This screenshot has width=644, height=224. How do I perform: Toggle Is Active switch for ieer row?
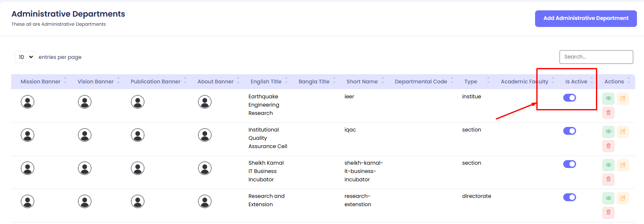569,98
